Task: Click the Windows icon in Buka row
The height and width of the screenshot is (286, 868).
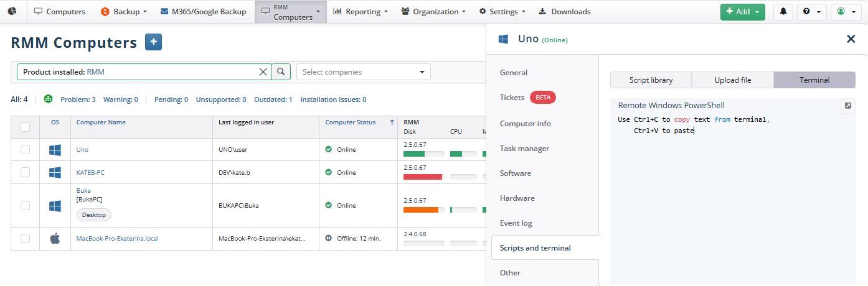Action: pos(55,205)
